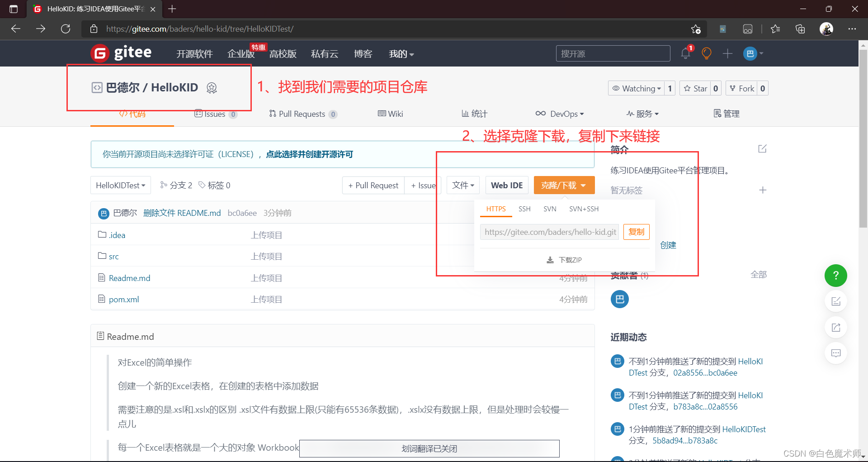Click 点此选择并创建开源许可 link

point(309,154)
